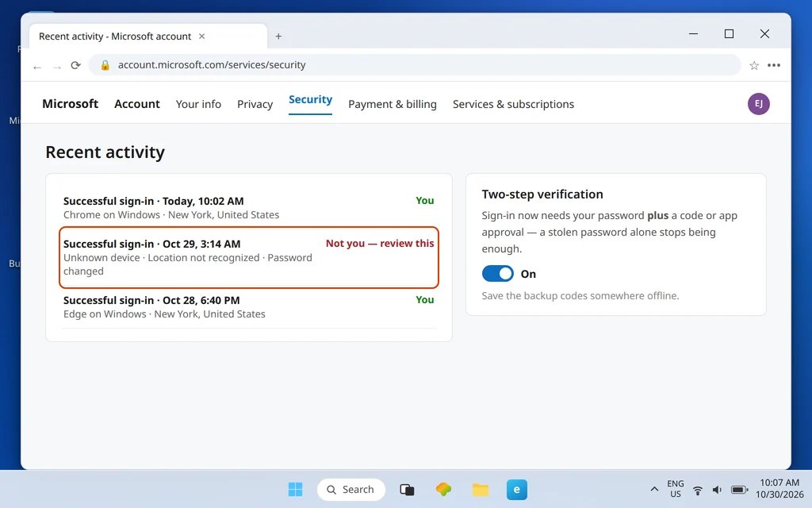The width and height of the screenshot is (812, 508).
Task: Switch to the Privacy tab
Action: point(255,104)
